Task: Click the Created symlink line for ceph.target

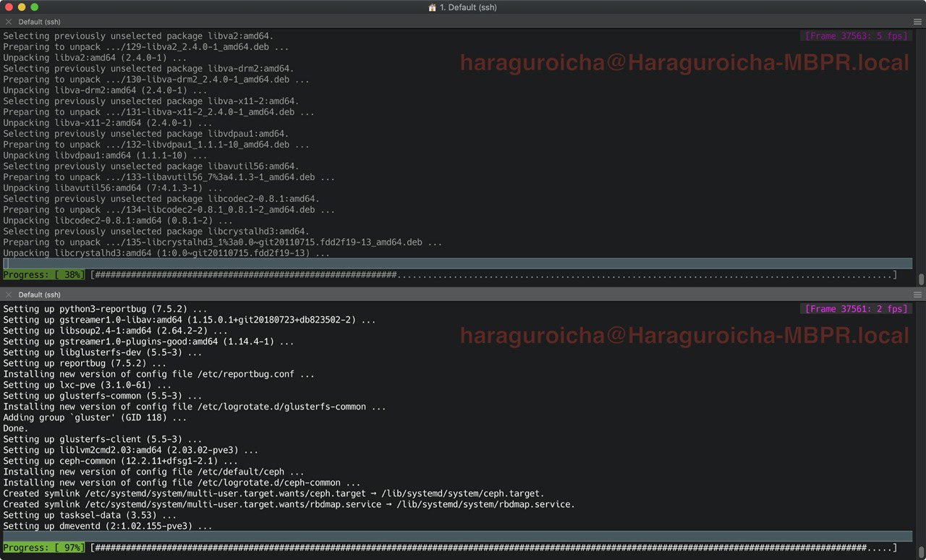Action: [273, 493]
